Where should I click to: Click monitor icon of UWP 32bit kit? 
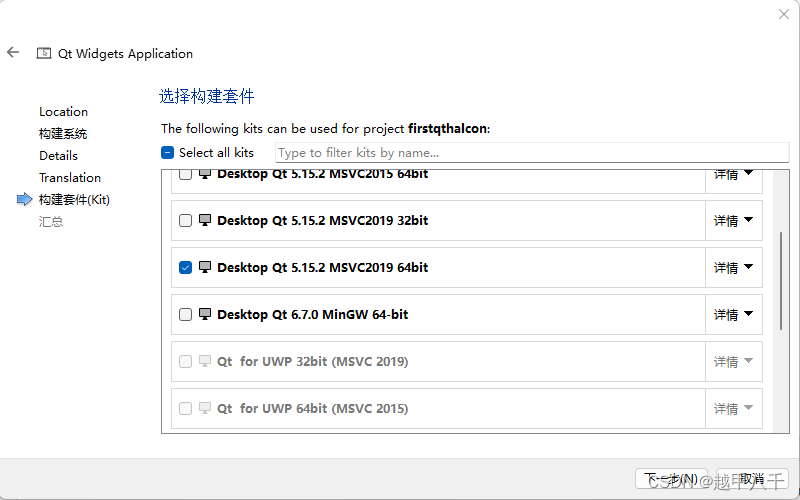click(x=205, y=361)
